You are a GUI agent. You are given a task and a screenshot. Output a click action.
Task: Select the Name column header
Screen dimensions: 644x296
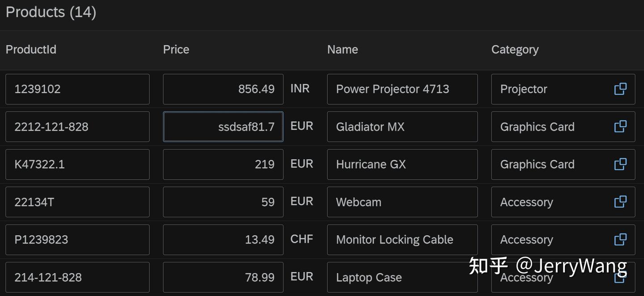343,49
